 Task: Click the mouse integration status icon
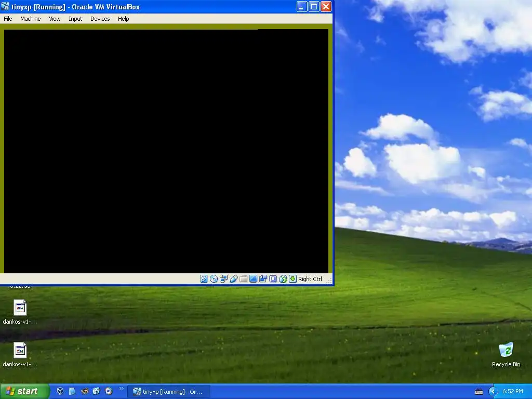point(283,279)
